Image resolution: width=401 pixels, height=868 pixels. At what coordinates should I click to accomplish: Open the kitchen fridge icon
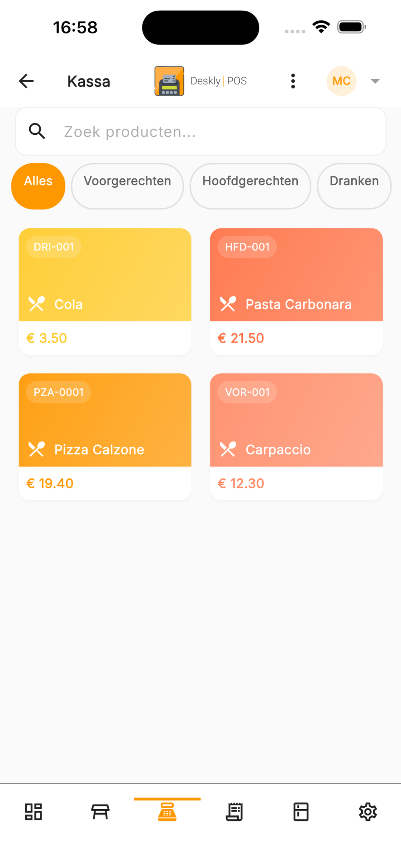point(301,812)
